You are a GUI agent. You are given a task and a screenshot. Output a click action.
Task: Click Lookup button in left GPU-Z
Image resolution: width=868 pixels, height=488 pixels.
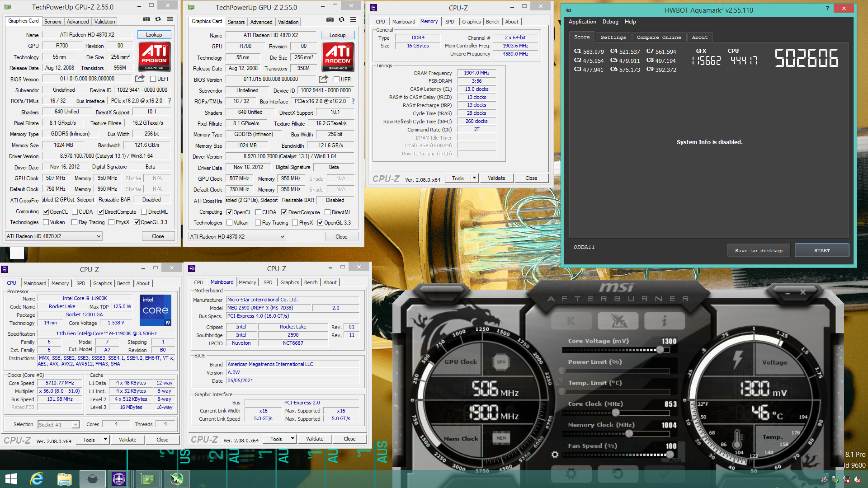(154, 35)
